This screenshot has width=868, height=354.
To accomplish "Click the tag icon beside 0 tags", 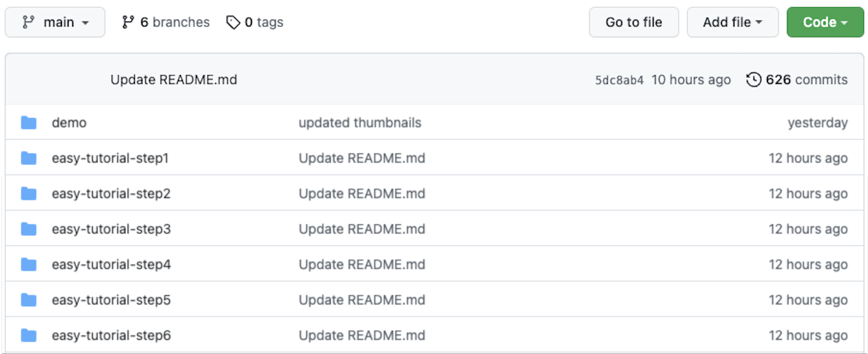I will point(233,22).
